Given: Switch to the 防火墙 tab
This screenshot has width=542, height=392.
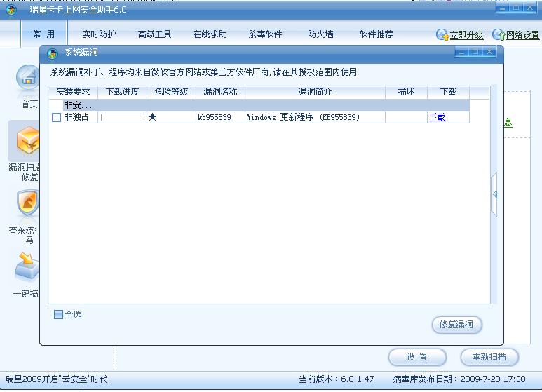Looking at the screenshot, I should pos(320,34).
